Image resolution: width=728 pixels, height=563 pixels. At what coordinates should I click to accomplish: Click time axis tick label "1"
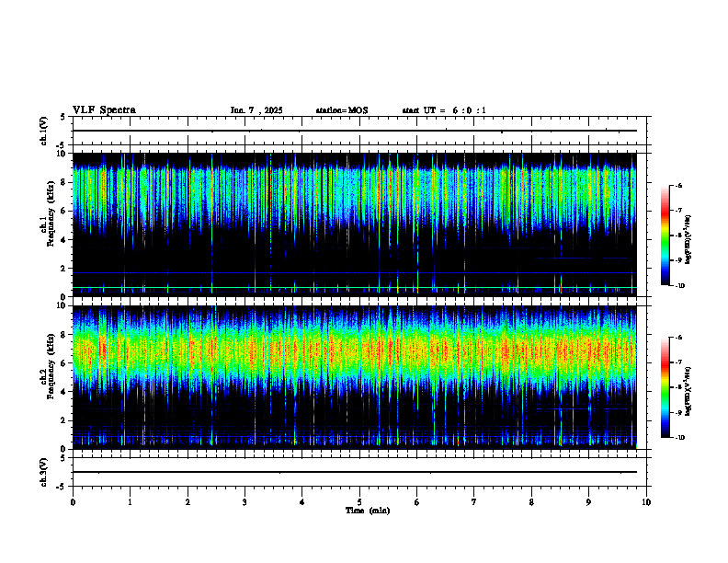coord(130,502)
